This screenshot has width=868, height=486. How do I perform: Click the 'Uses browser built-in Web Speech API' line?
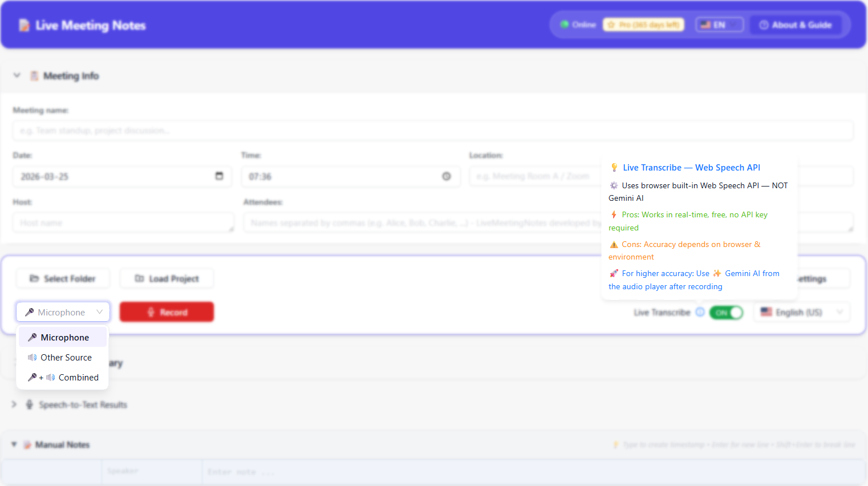pyautogui.click(x=698, y=192)
